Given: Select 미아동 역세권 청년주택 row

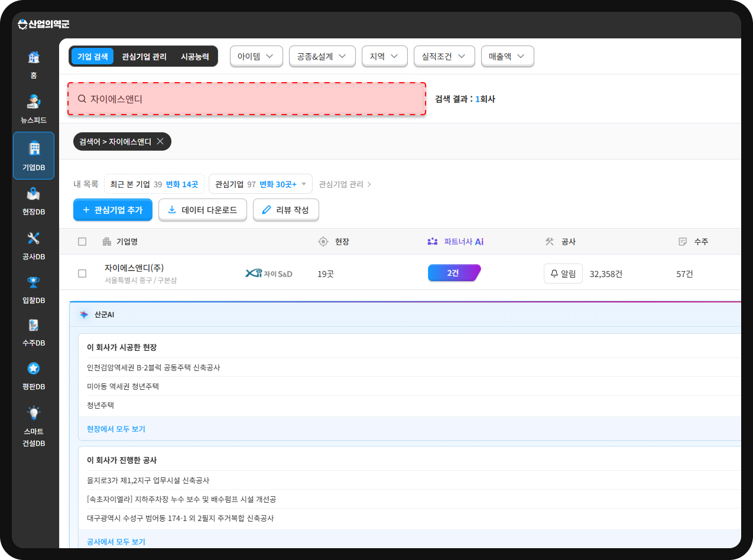Looking at the screenshot, I should coord(123,386).
